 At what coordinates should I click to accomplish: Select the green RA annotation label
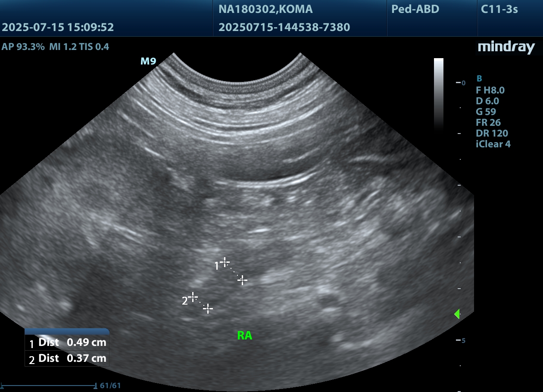[244, 336]
